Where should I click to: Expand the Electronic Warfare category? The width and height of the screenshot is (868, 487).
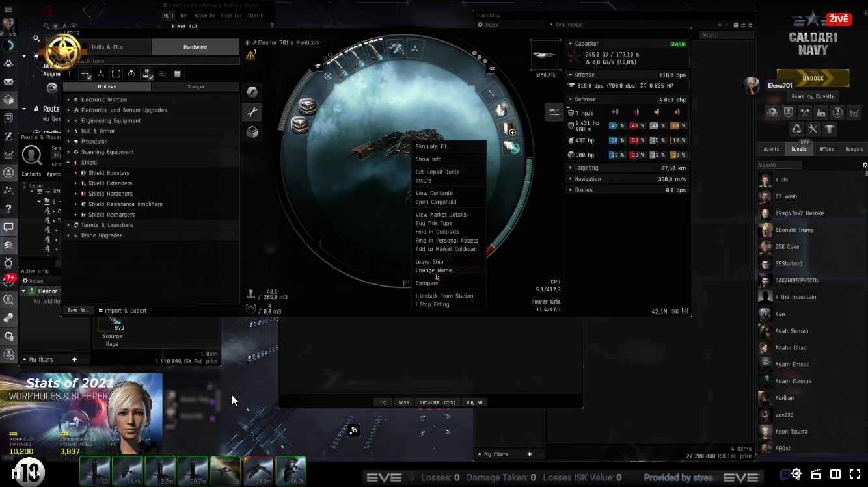click(x=68, y=100)
